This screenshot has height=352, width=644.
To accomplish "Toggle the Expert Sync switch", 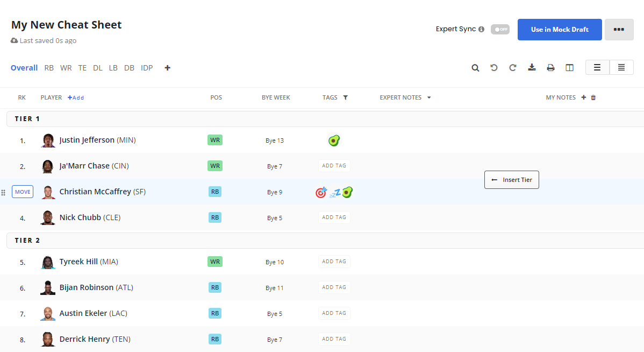I will [500, 30].
